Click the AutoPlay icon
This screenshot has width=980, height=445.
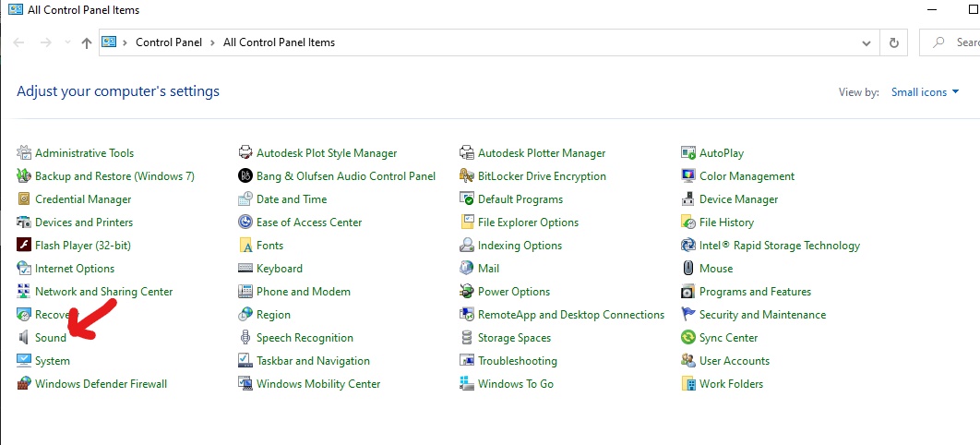(x=688, y=153)
